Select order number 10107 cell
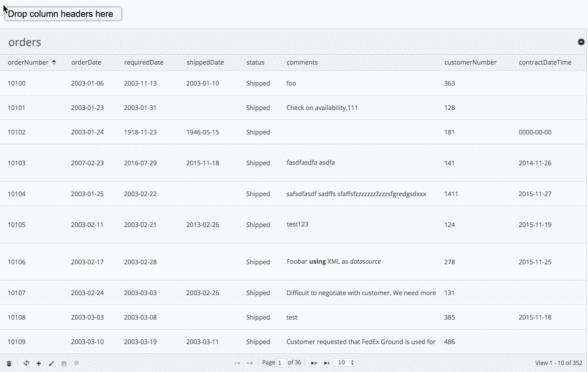The image size is (588, 372). click(x=16, y=293)
